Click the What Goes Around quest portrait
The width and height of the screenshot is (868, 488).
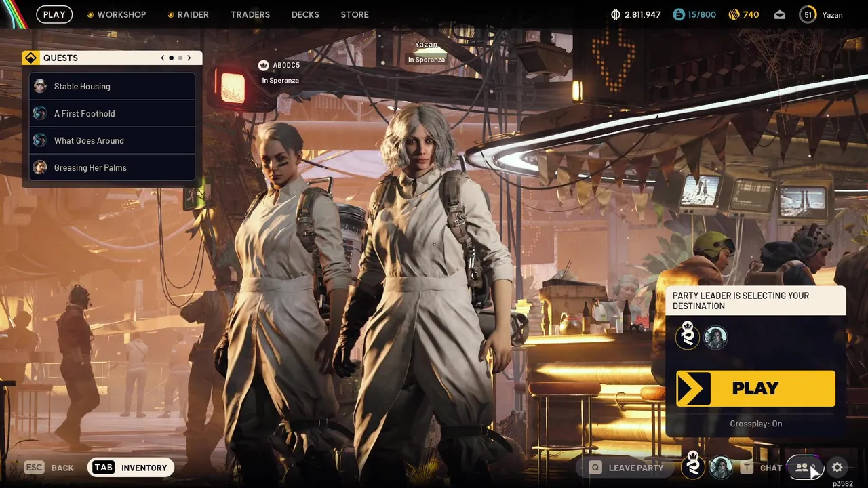[40, 140]
